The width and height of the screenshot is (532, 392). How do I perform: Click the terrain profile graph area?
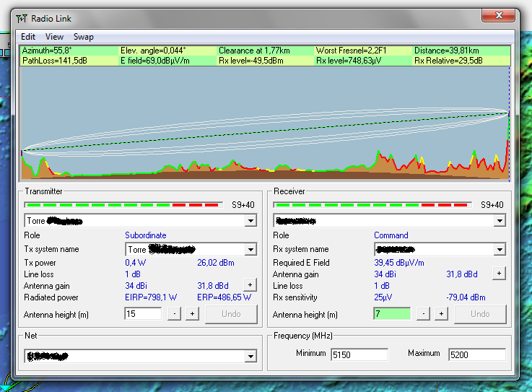point(264,123)
